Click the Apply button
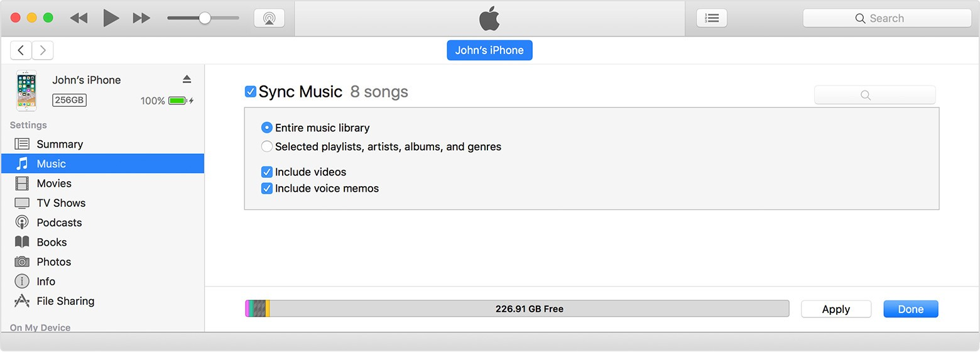Image resolution: width=980 pixels, height=352 pixels. (x=836, y=309)
